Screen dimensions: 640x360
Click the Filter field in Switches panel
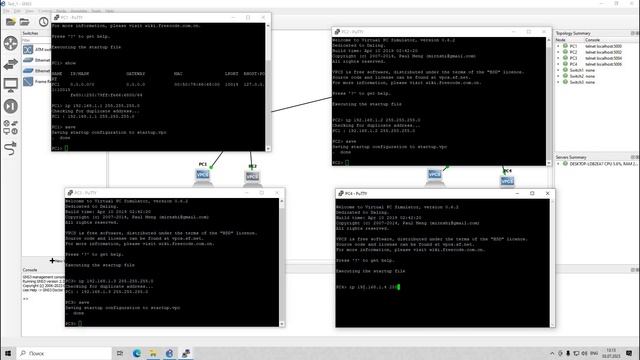(37, 40)
